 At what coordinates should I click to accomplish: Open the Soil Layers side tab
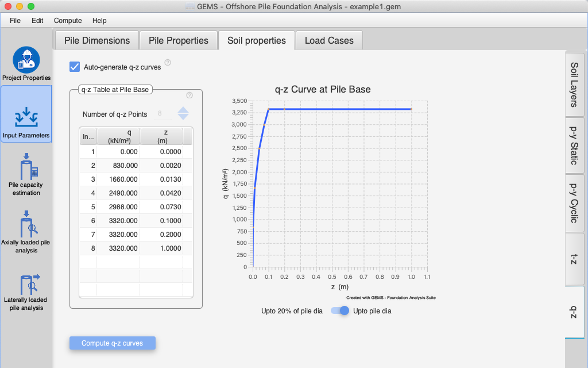pyautogui.click(x=574, y=85)
